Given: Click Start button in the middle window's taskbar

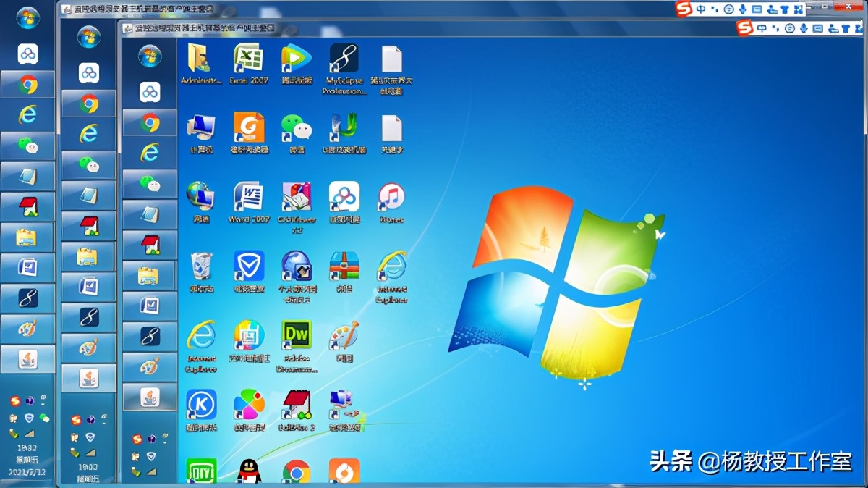Looking at the screenshot, I should point(89,36).
